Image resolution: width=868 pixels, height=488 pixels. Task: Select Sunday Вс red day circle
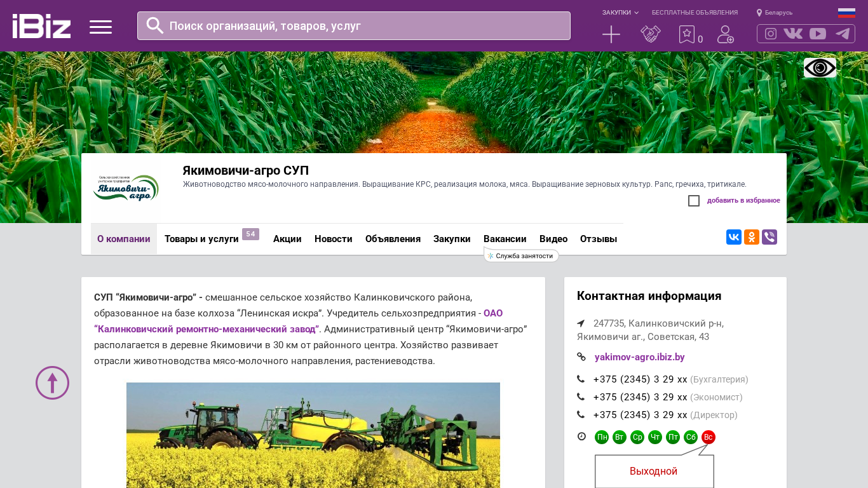pyautogui.click(x=709, y=437)
